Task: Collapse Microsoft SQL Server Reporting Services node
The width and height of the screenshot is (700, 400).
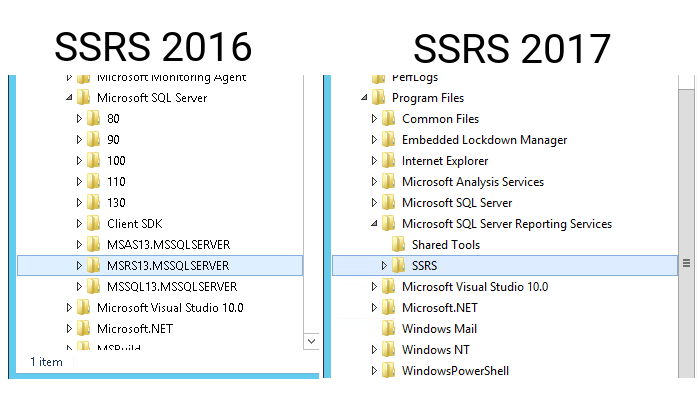Action: click(374, 224)
